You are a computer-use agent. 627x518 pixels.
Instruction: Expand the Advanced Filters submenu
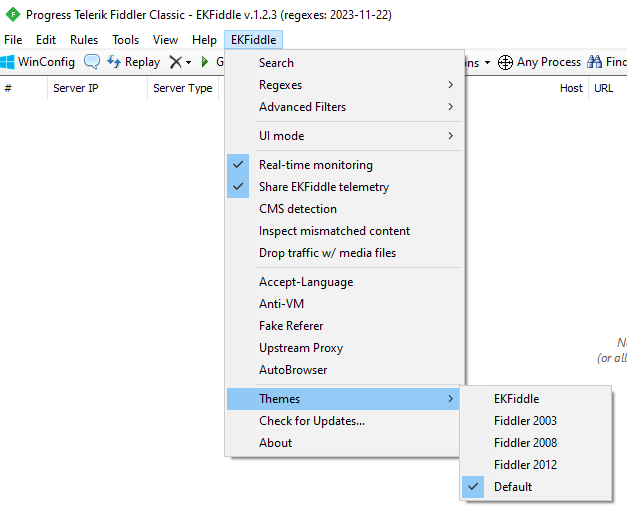(344, 107)
